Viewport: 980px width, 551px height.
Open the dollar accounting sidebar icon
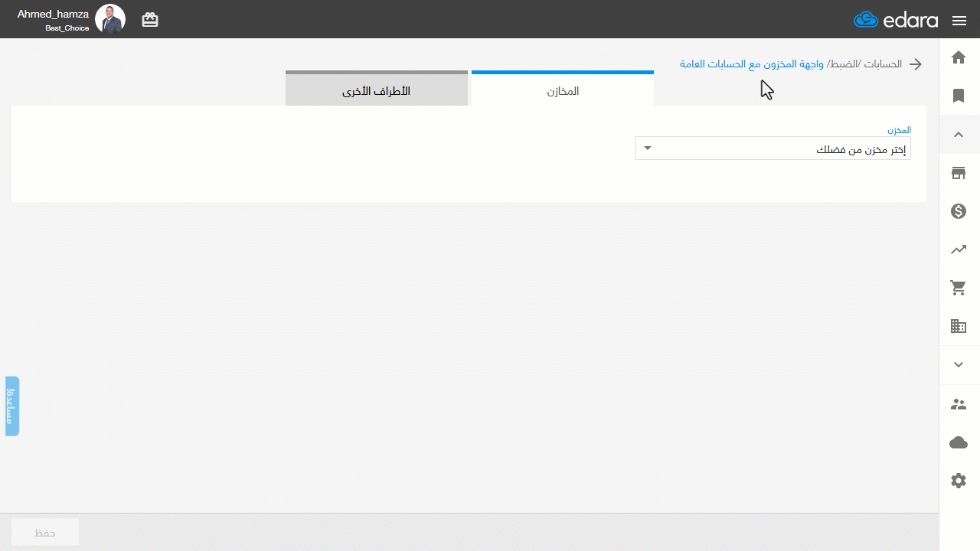(x=959, y=211)
